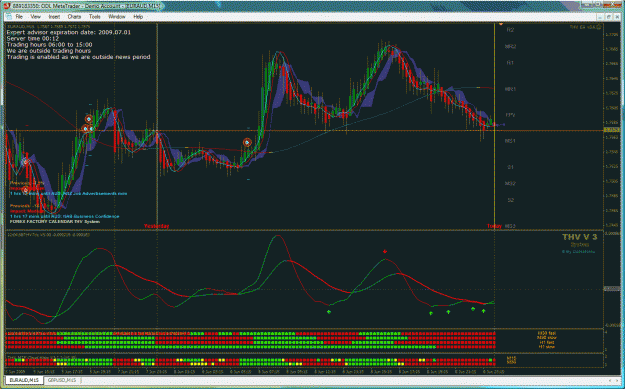
Task: Open the Help menu
Action: click(x=138, y=17)
